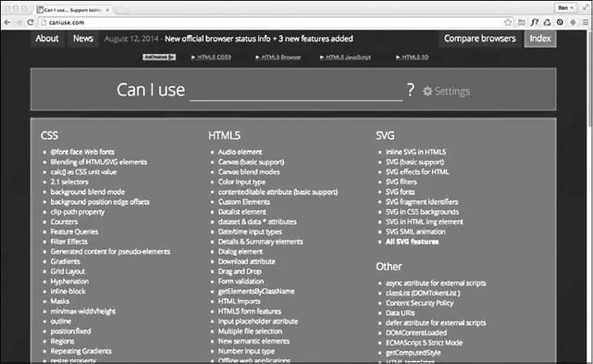
Task: Open DOMContentLoaded link
Action: (x=416, y=333)
